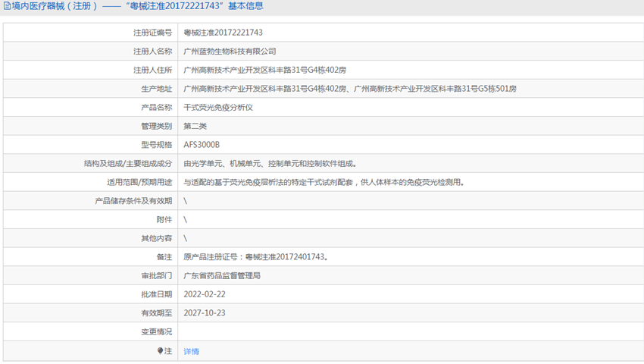Click the '附件' row label
The width and height of the screenshot is (644, 364).
(164, 220)
